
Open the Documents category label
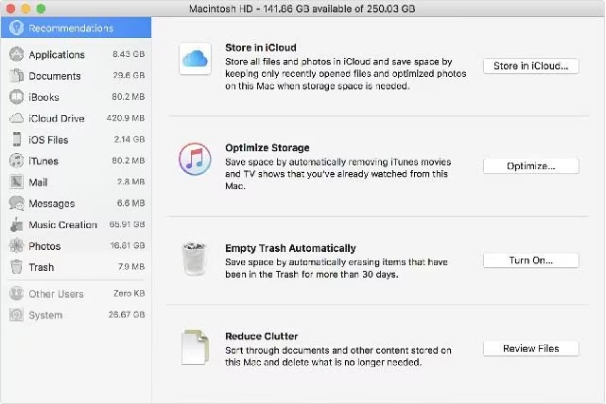pos(54,76)
